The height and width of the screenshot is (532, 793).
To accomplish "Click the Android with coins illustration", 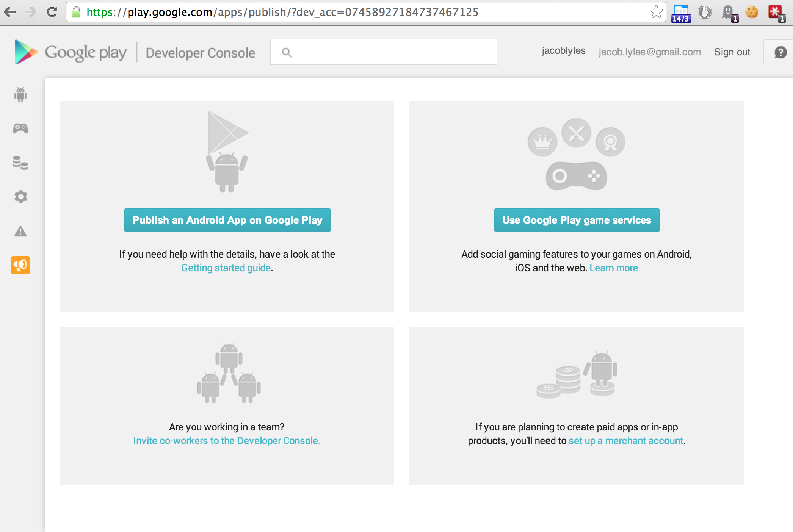I will (x=577, y=374).
